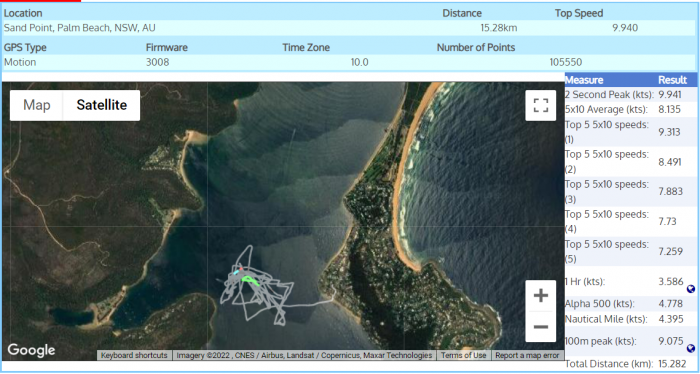Open Terms of Use link
This screenshot has height=374, width=700.
[x=463, y=355]
